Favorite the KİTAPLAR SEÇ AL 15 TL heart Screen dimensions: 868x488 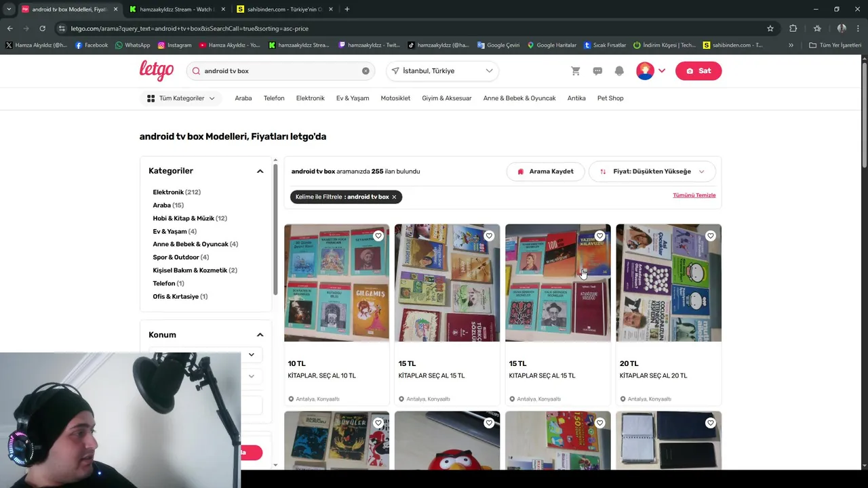tap(489, 236)
